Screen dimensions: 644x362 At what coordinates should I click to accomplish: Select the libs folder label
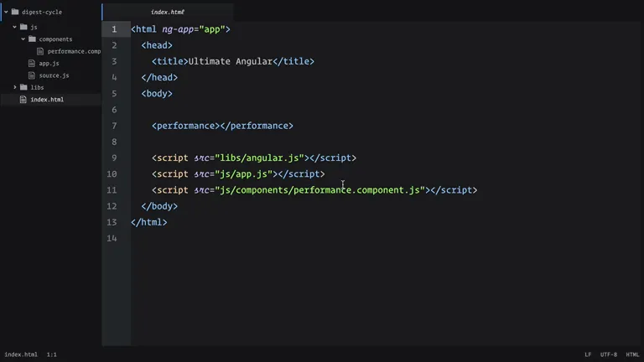pos(37,87)
